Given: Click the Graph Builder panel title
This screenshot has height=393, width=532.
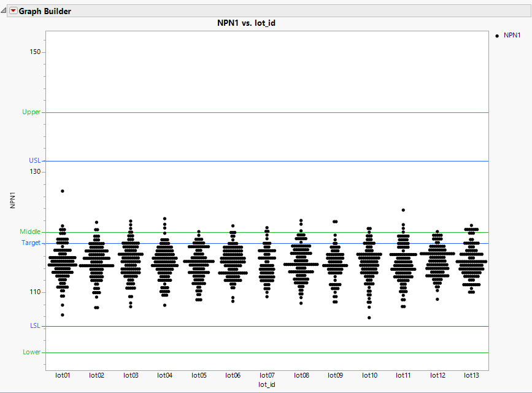Looking at the screenshot, I should point(45,11).
